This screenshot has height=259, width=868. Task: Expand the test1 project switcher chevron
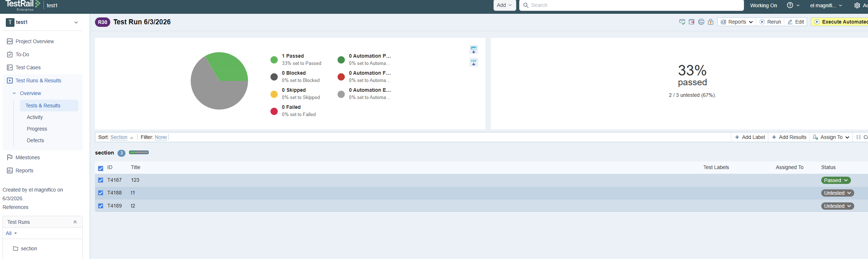(x=76, y=22)
